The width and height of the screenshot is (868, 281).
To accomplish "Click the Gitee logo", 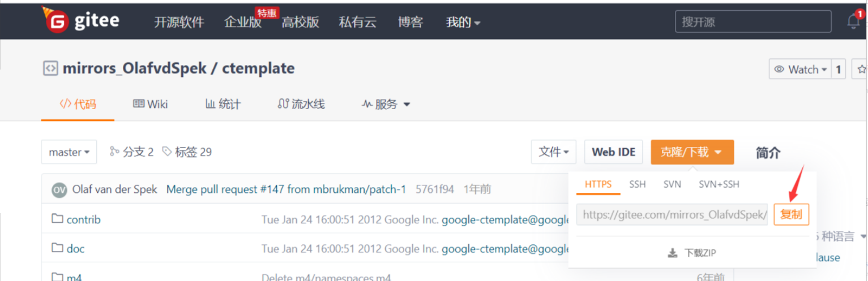I will tap(80, 21).
